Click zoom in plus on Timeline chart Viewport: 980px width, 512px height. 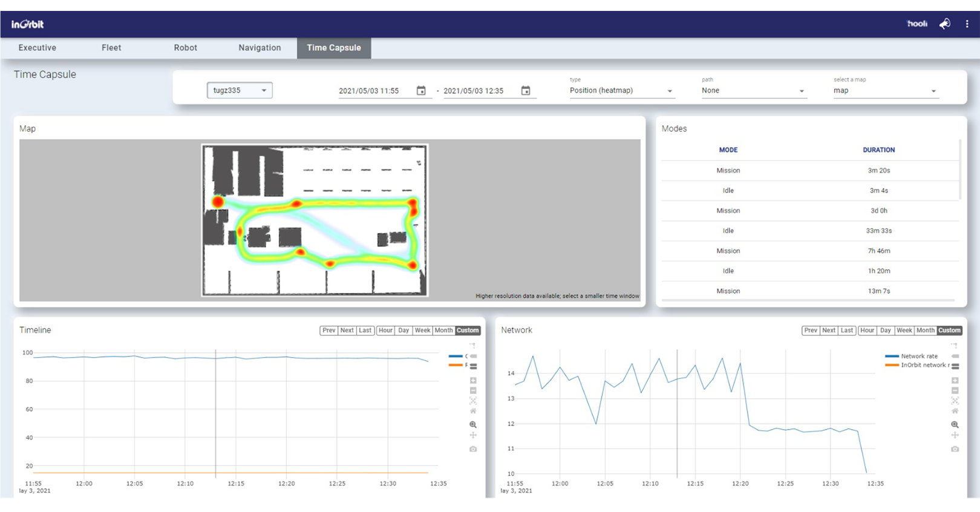pos(473,381)
